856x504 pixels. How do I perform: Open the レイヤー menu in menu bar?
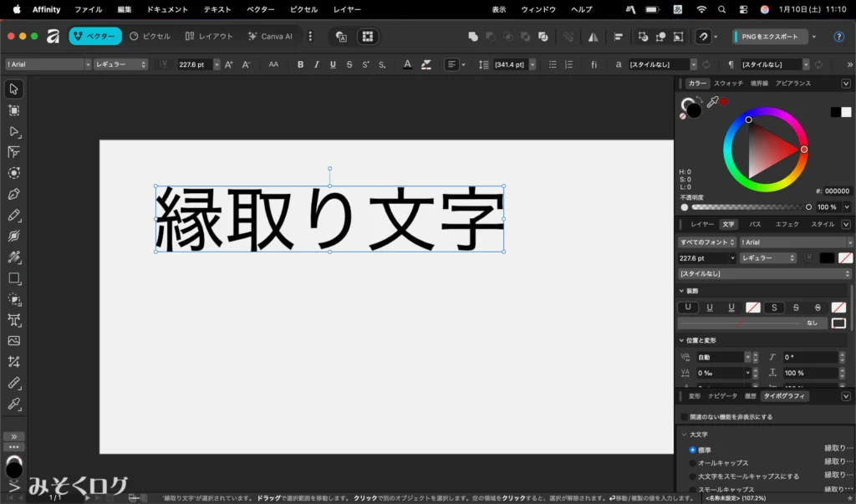(x=347, y=9)
